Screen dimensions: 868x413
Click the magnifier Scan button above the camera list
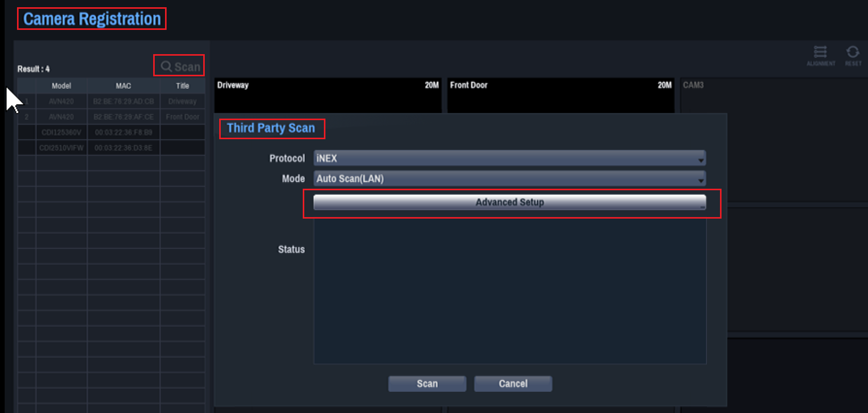(180, 67)
